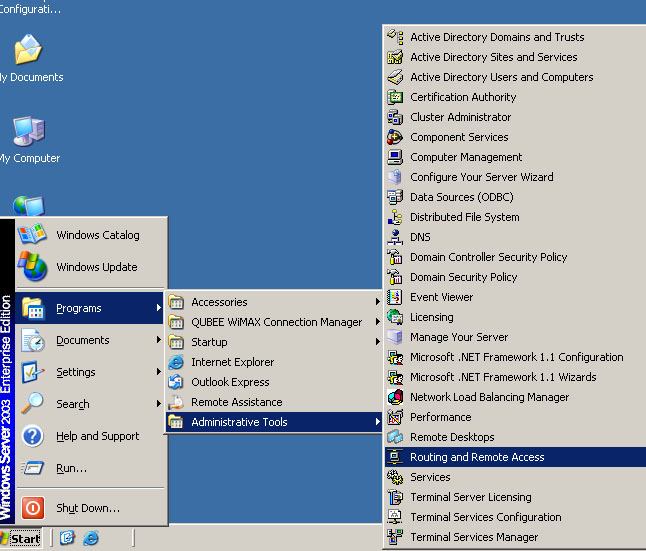Choose Shut Down... in Start menu
This screenshot has width=646, height=551.
90,508
